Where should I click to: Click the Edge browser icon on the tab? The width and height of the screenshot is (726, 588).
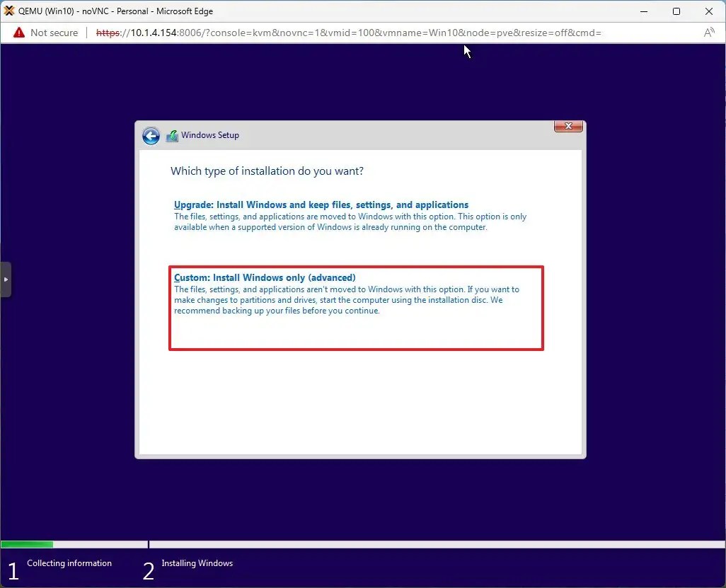point(11,11)
